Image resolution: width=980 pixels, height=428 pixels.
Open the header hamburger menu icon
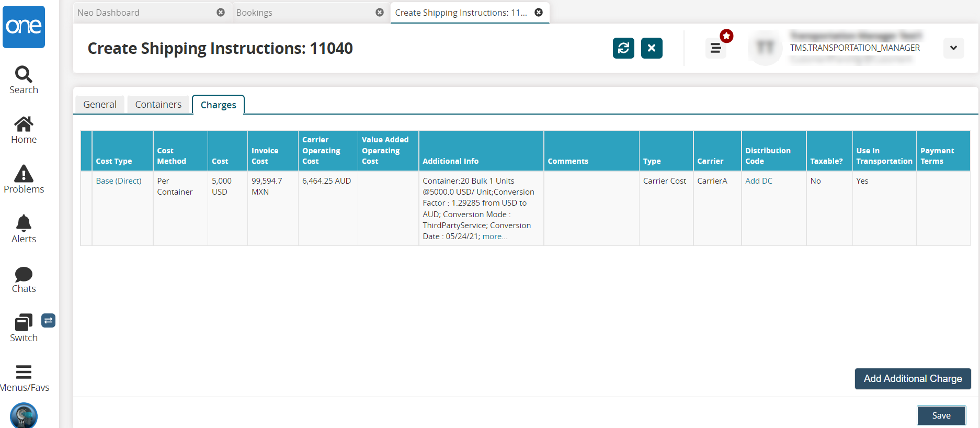(716, 49)
